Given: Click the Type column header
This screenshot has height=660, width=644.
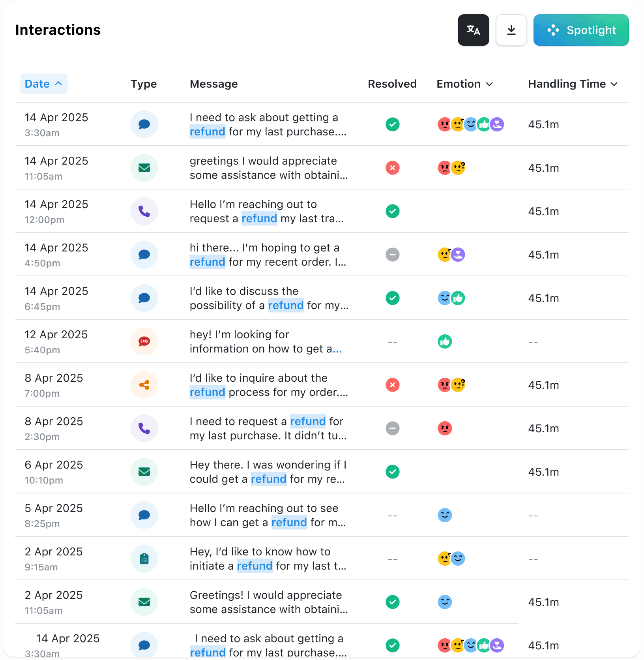Looking at the screenshot, I should click(144, 84).
